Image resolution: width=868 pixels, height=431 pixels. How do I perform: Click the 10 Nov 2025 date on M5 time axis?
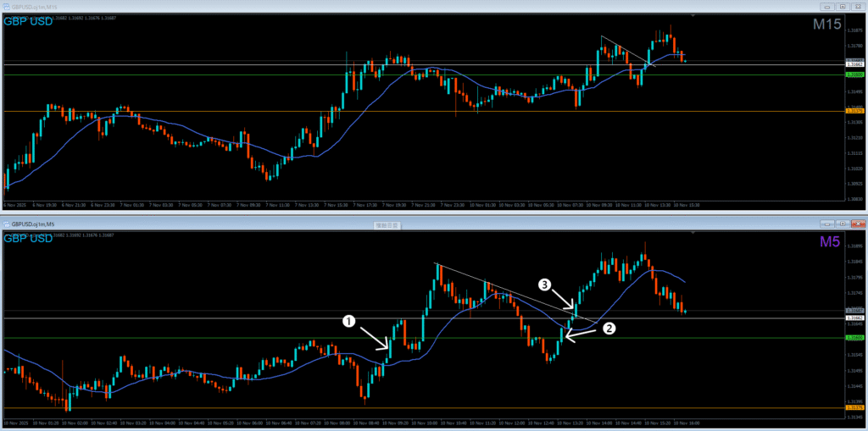pos(14,423)
